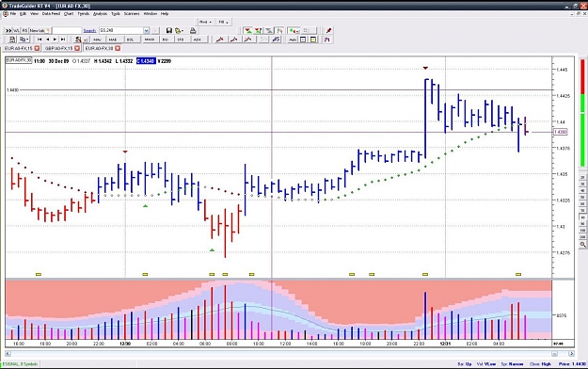
Task: Click the magnifier zoom icon on right edge
Action: 582,245
